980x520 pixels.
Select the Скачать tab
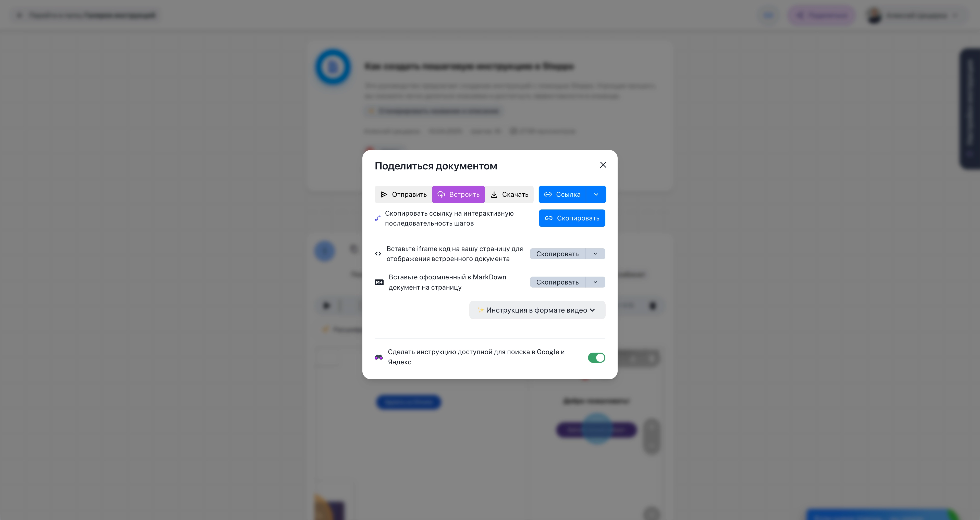tap(509, 194)
